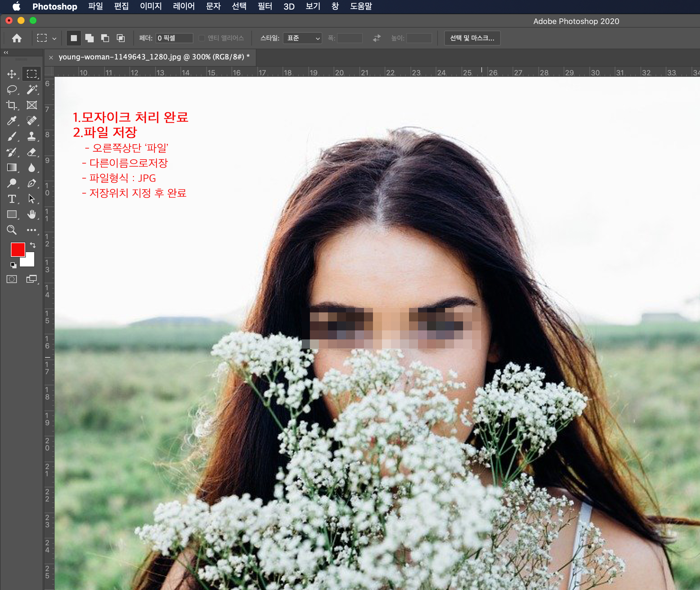
Task: Click the 선택 및 마스크 button
Action: click(472, 38)
